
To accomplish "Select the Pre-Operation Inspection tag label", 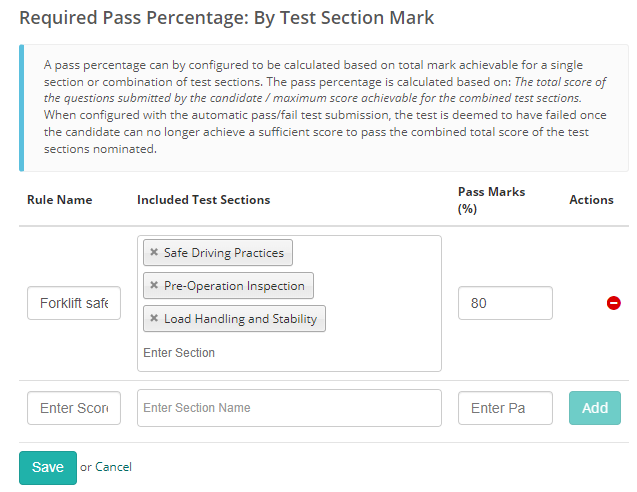I will click(x=234, y=286).
